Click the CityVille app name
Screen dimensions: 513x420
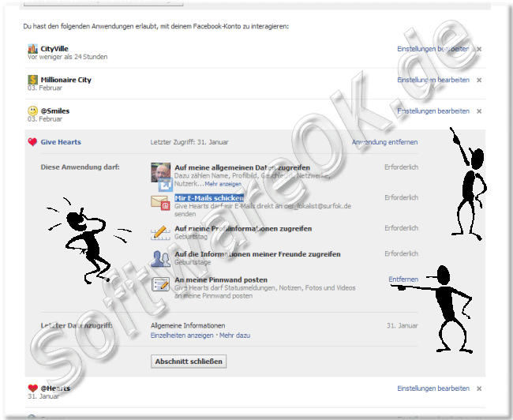(54, 49)
